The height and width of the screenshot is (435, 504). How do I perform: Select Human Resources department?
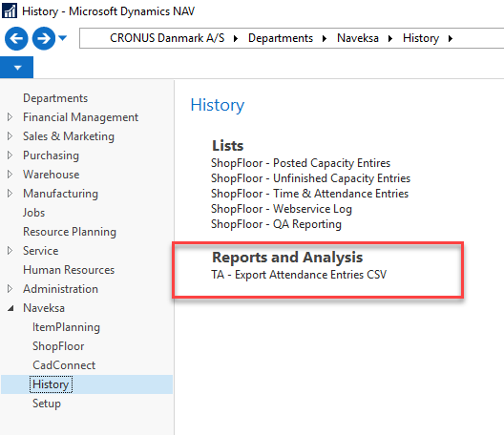click(x=69, y=270)
